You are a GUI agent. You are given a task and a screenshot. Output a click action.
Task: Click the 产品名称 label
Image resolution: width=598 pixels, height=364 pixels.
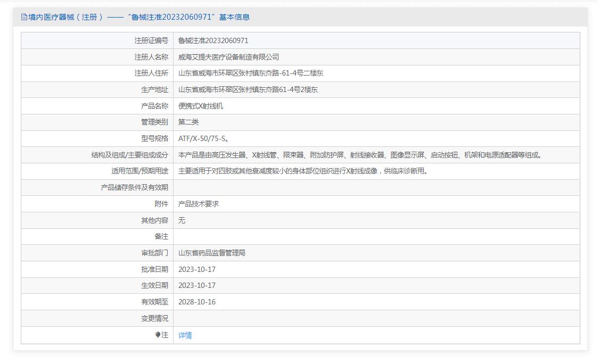click(x=154, y=106)
